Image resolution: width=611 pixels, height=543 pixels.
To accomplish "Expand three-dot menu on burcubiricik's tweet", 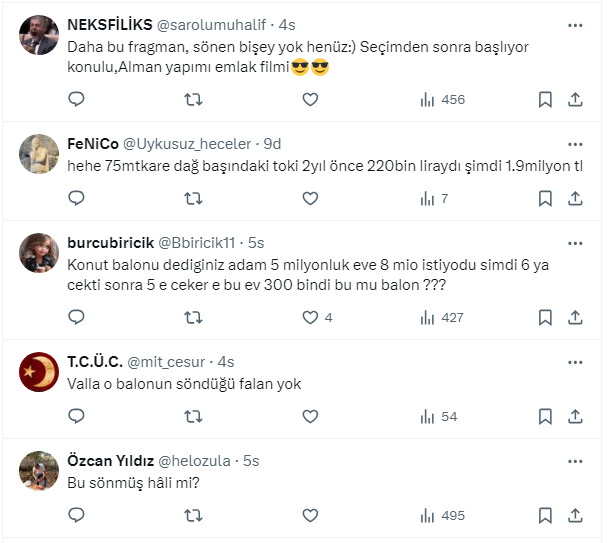I will click(575, 242).
